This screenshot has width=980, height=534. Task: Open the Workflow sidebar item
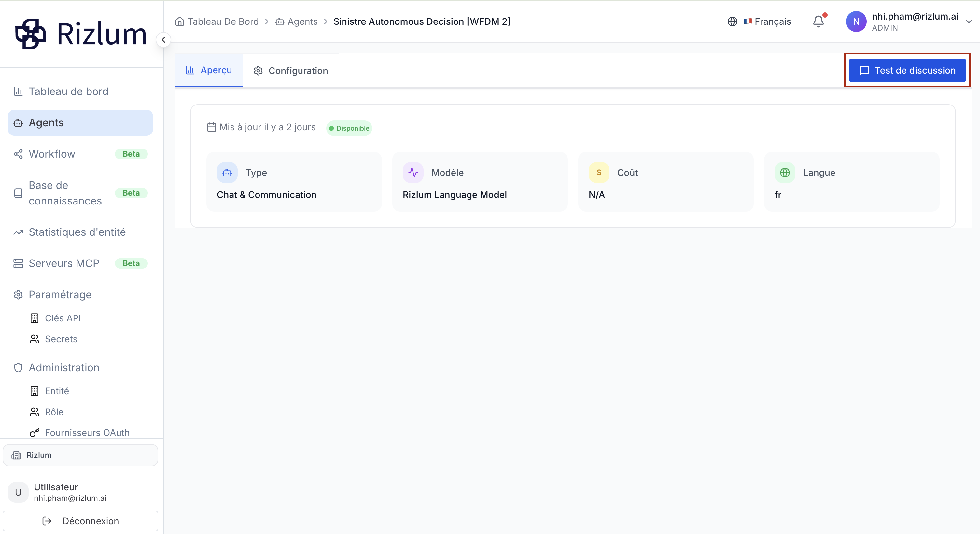click(x=80, y=154)
